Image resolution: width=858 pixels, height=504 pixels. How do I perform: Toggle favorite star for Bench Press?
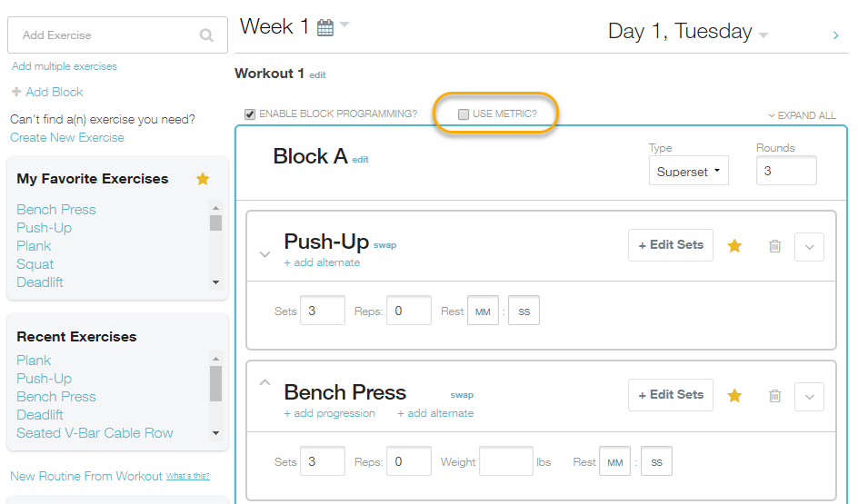click(734, 395)
